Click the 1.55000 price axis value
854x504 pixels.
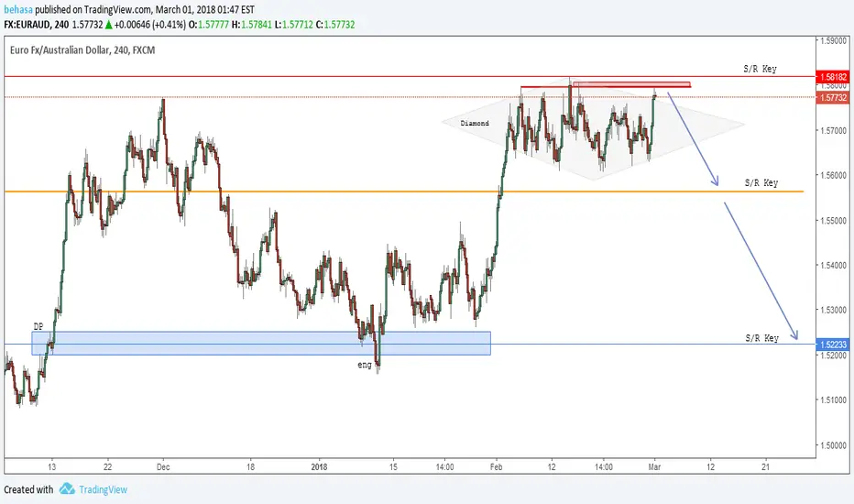833,220
